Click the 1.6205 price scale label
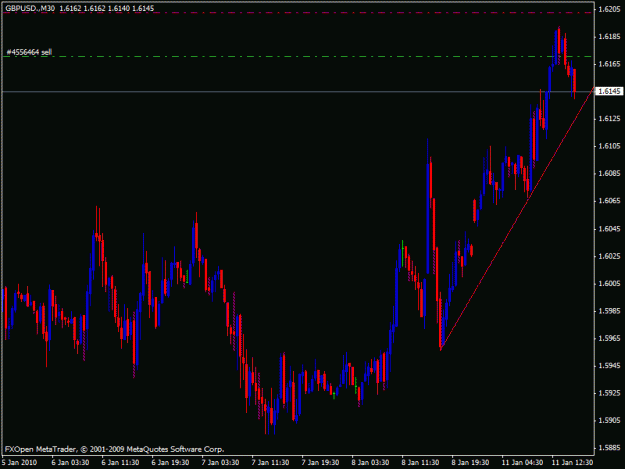625x469 pixels. click(609, 9)
